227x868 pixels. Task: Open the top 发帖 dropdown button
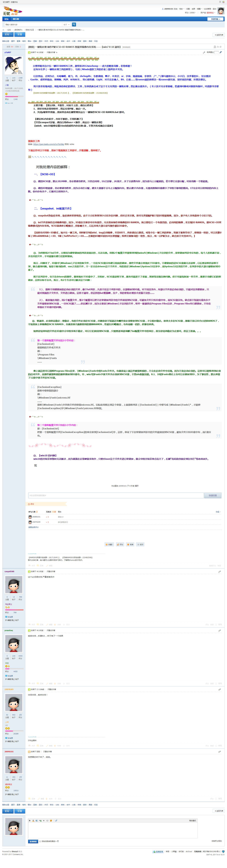pyautogui.click(x=8, y=34)
